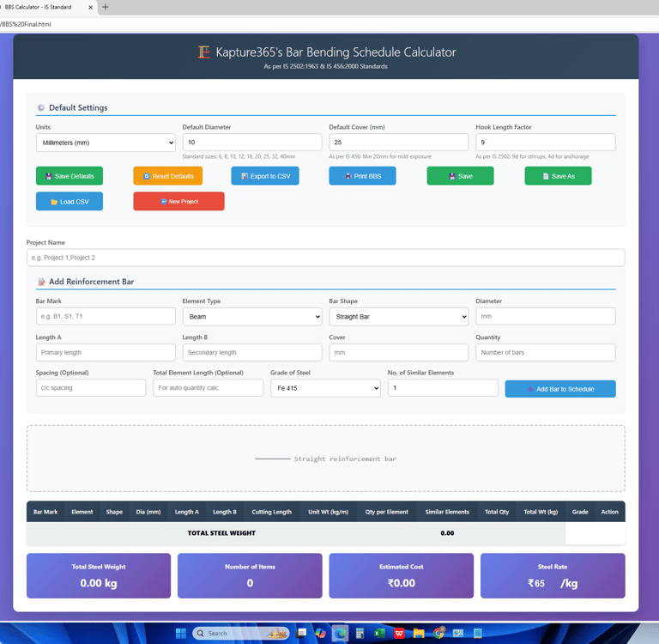This screenshot has height=644, width=659.
Task: Click the Cover mm input
Action: coord(398,353)
